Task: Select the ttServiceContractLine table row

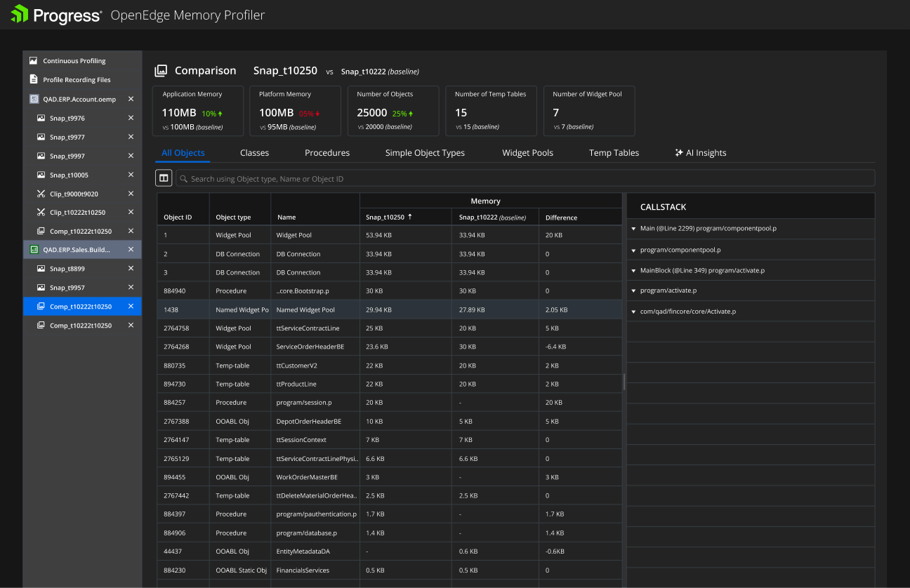Action: 390,328
